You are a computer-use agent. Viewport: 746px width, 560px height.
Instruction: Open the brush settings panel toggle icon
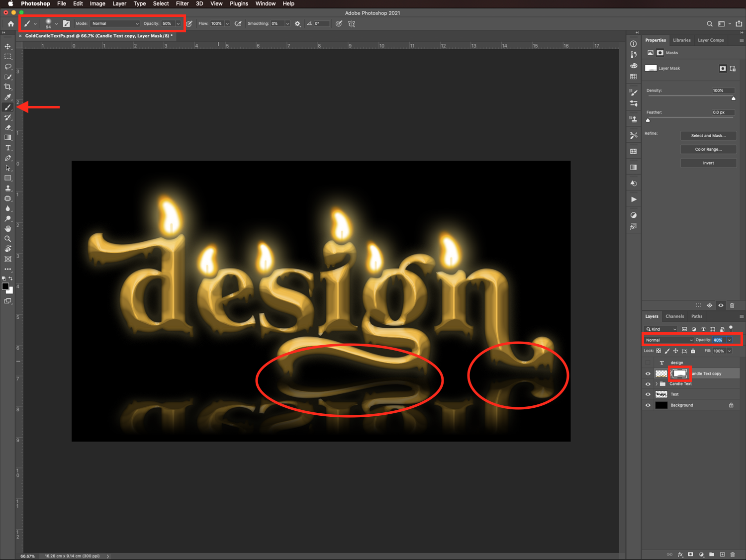click(x=66, y=23)
